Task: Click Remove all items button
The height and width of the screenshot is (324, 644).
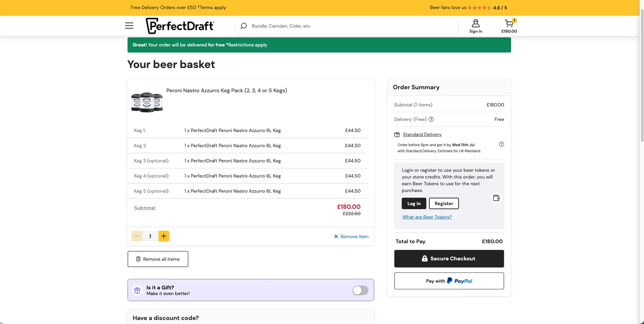Action: click(x=158, y=259)
